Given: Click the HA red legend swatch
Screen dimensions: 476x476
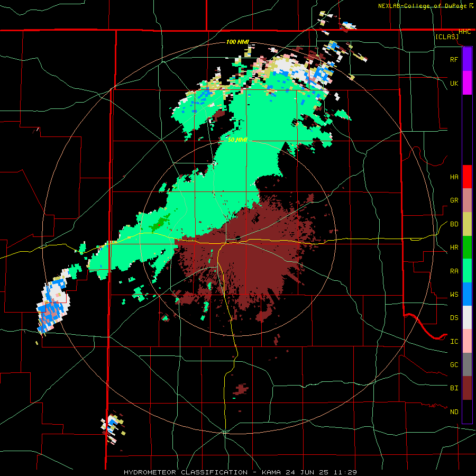Looking at the screenshot, I should (x=467, y=177).
